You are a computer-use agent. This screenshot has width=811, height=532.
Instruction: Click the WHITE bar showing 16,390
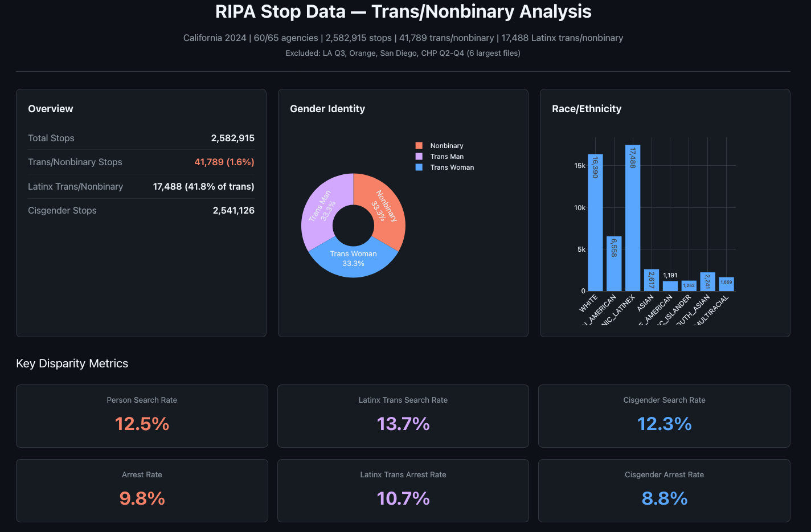[x=595, y=223]
